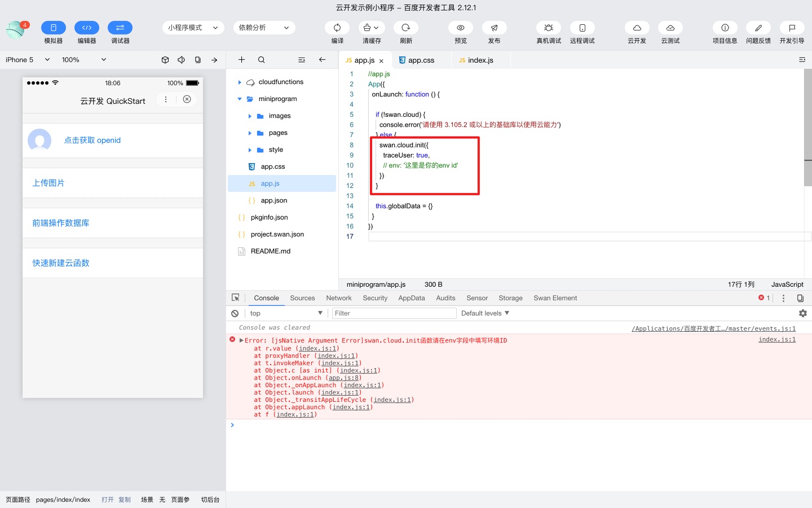Image resolution: width=812 pixels, height=508 pixels.
Task: Toggle the 调试器 debugger panel
Action: pos(120,28)
